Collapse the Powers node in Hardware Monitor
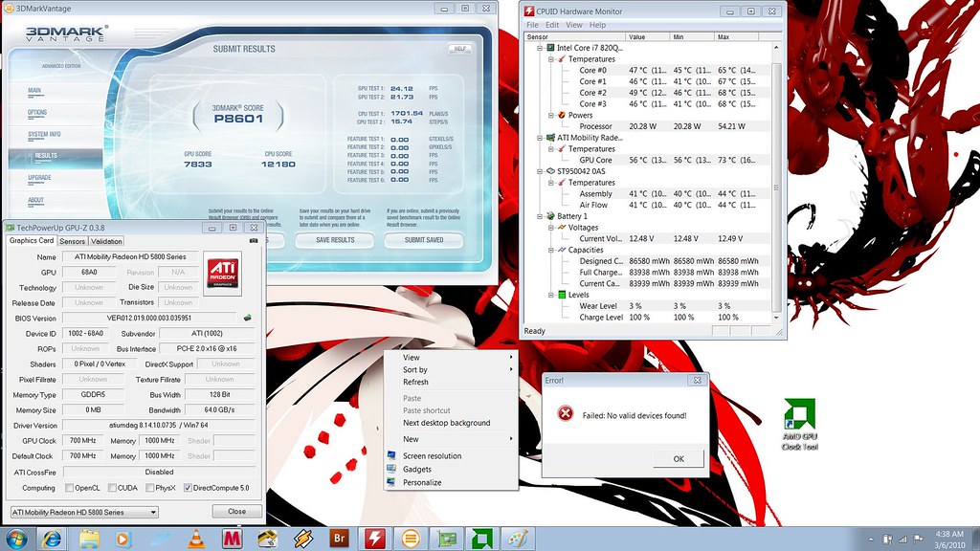 coord(550,115)
